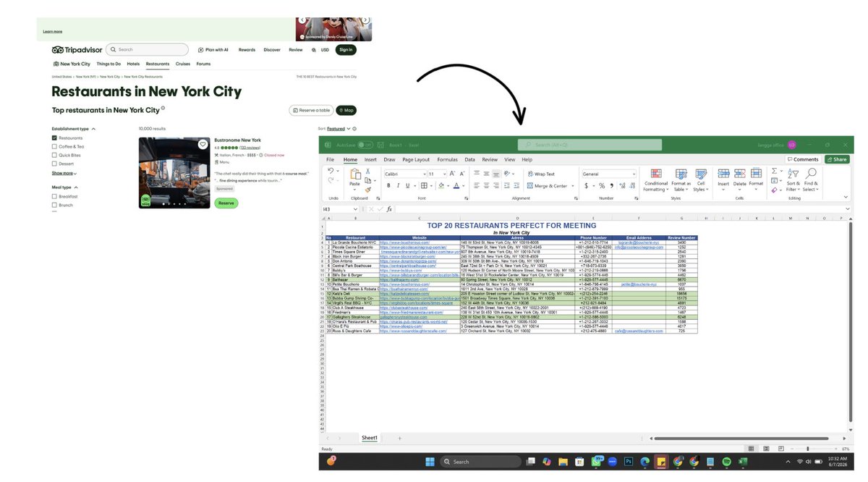Viewport: 868px width, 482px height.
Task: Open the Spotify icon in taskbar
Action: click(726, 462)
